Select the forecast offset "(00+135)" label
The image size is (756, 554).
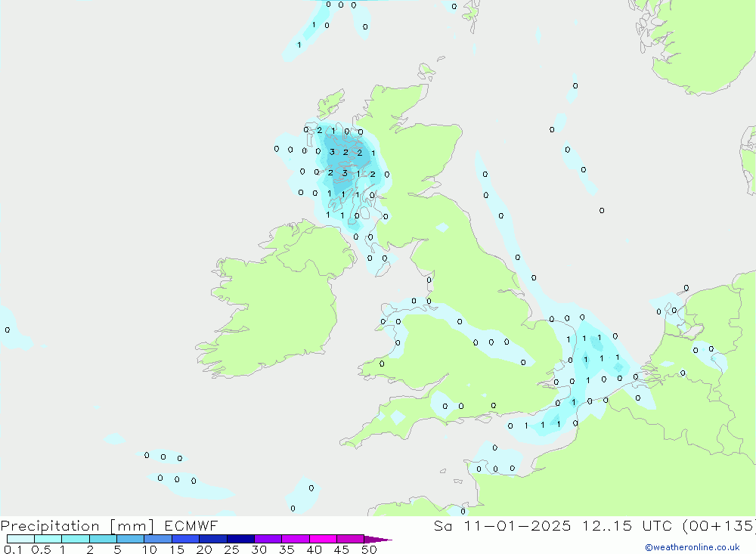(717, 526)
